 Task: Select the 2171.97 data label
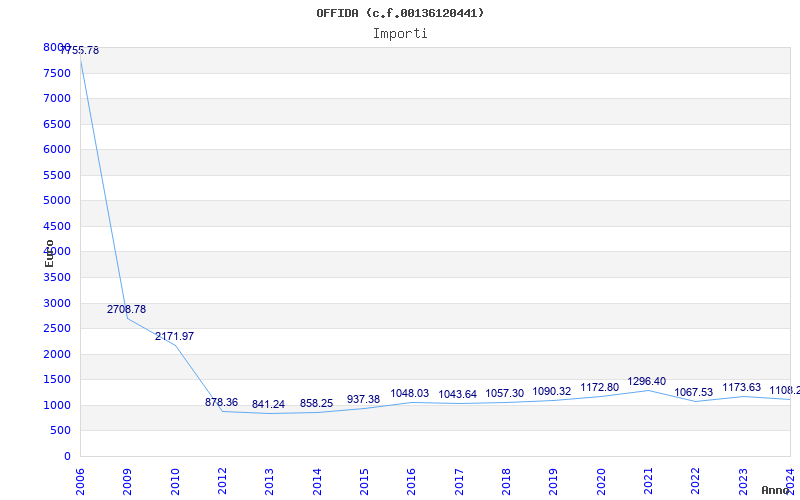tap(174, 336)
